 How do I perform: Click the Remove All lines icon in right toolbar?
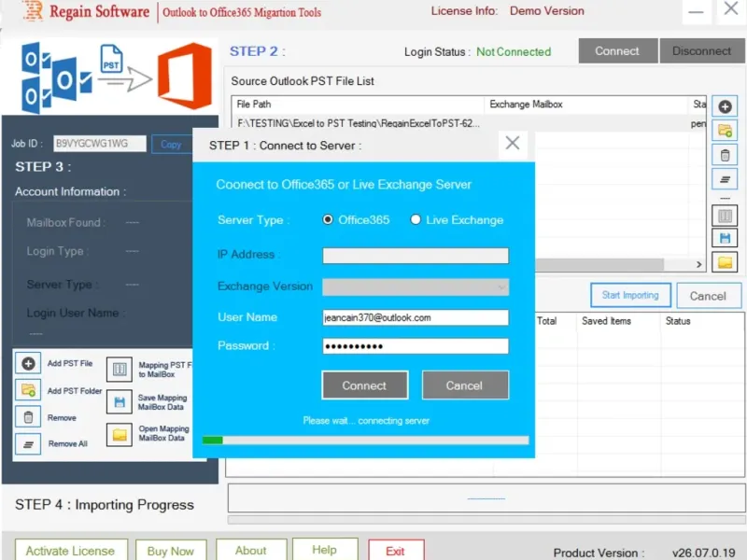tap(725, 179)
